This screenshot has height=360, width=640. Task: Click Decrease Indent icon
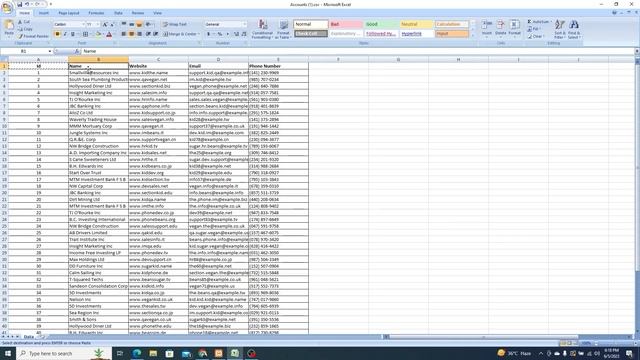point(148,34)
